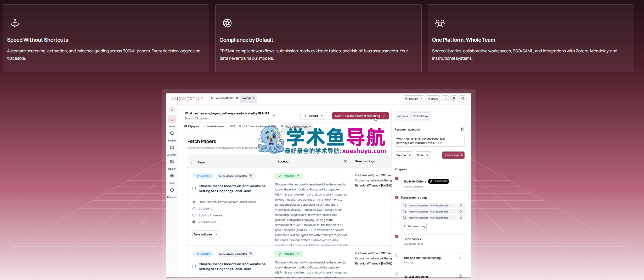Click the Research question text field

(x=430, y=141)
